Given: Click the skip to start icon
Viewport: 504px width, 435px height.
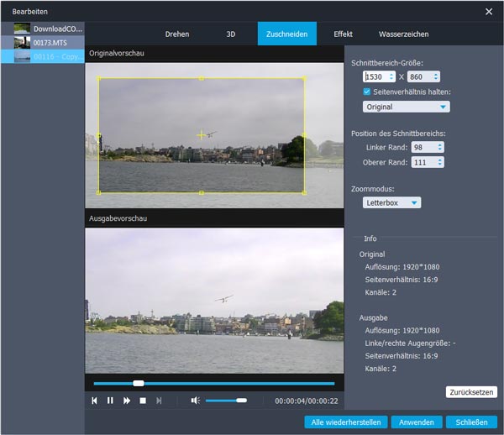Looking at the screenshot, I should click(95, 401).
